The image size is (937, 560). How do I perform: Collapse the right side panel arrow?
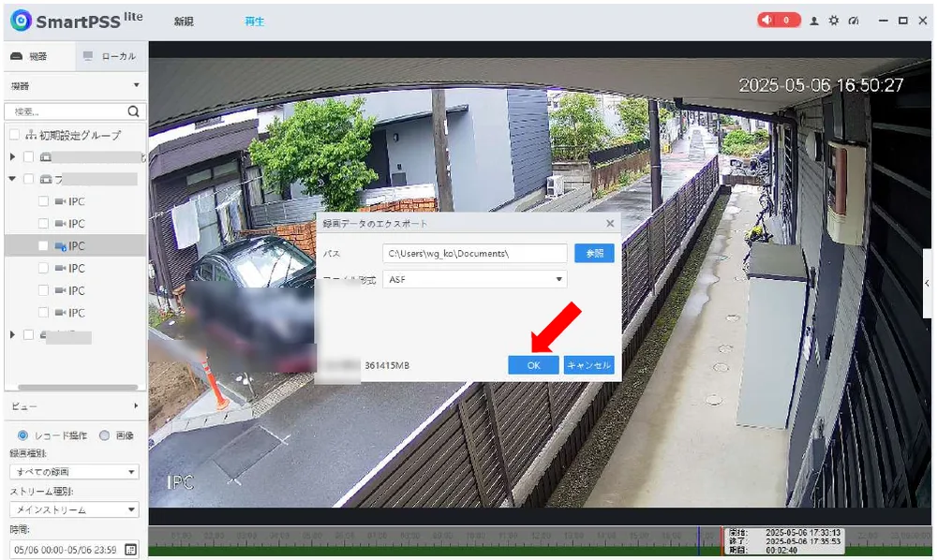click(927, 283)
